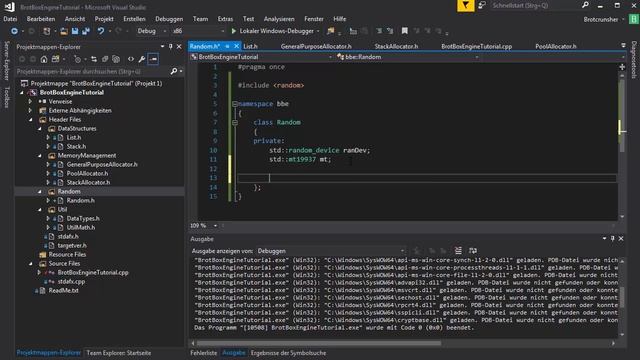
Task: Switch to the BrotBoxEngineTutorial.cpp editor tab
Action: [x=476, y=47]
